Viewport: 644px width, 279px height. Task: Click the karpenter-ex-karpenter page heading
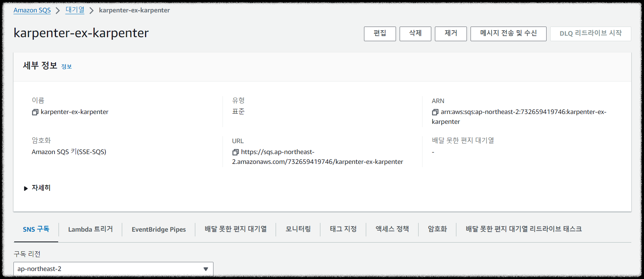81,33
